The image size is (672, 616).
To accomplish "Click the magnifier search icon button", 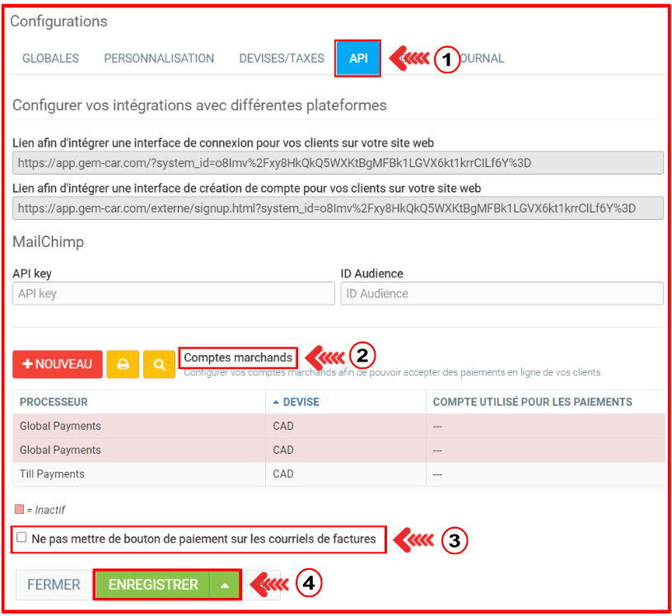I will click(x=159, y=365).
